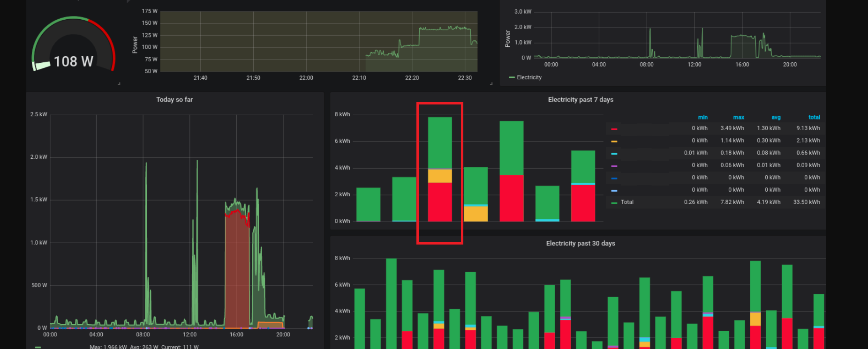Open the "Electricity past 7 days" panel menu

[581, 100]
